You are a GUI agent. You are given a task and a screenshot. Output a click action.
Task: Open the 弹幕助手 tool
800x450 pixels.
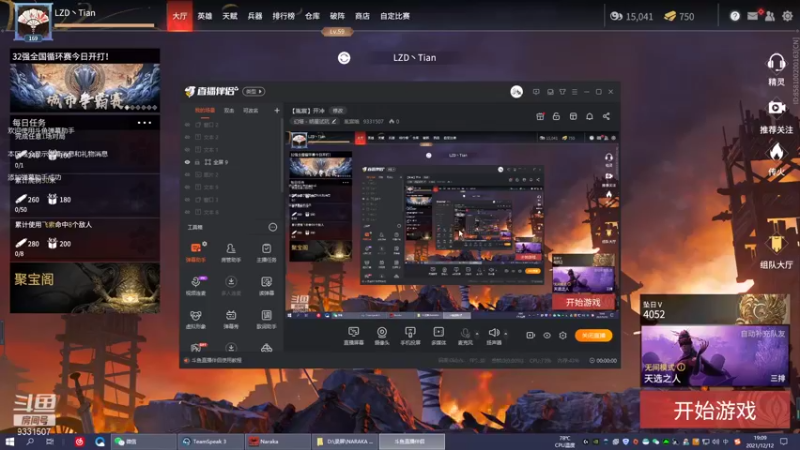point(195,252)
